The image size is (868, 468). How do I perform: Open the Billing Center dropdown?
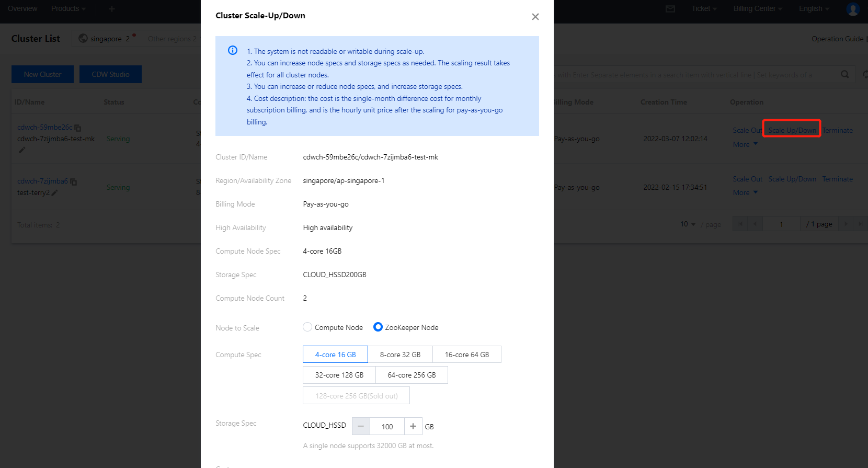pyautogui.click(x=758, y=9)
